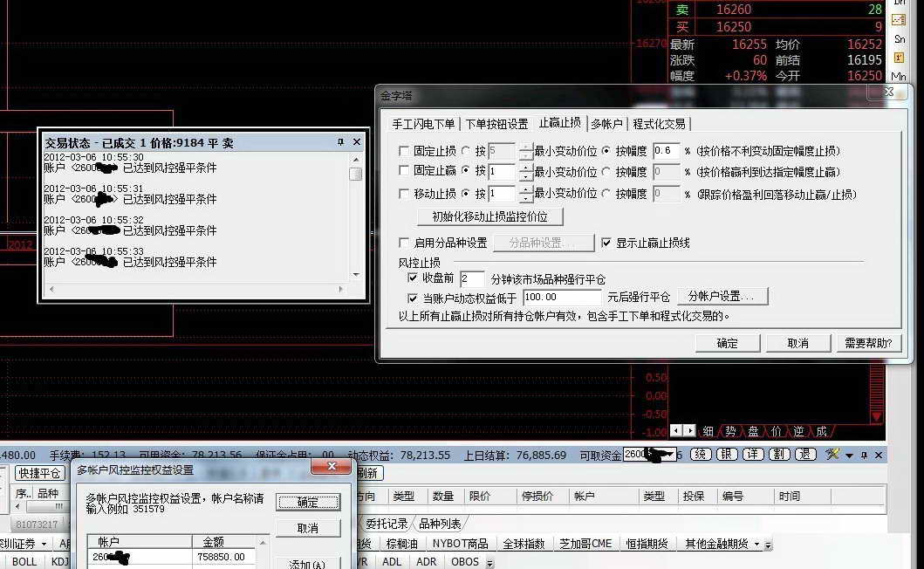Expand the 深圳证券 tab dropdown arrow
Screen dimensions: 924x569
[44, 544]
